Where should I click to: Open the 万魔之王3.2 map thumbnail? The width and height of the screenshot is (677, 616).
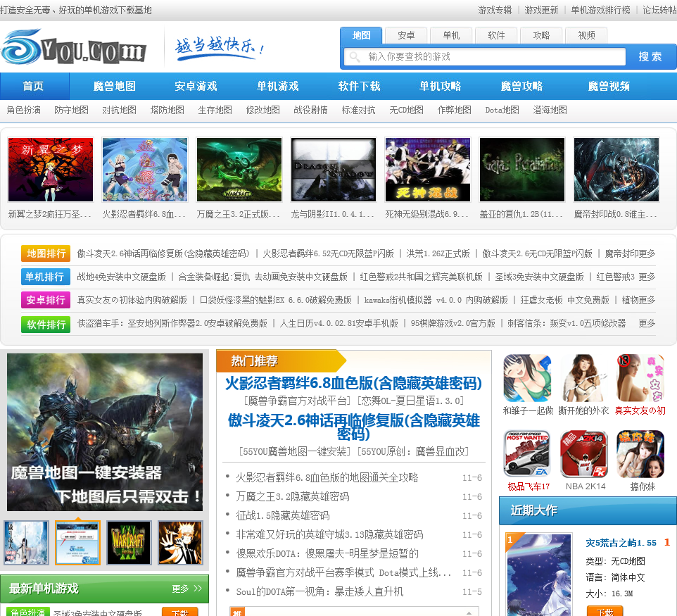[239, 170]
